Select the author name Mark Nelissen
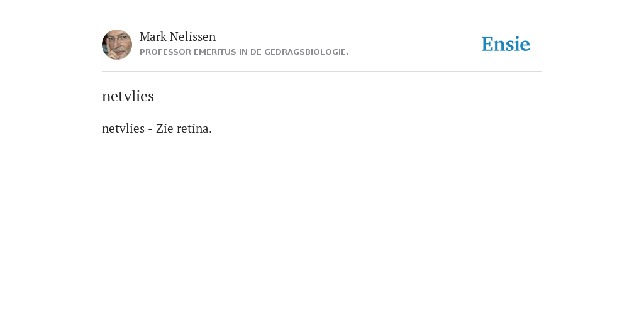The width and height of the screenshot is (644, 322). point(177,37)
